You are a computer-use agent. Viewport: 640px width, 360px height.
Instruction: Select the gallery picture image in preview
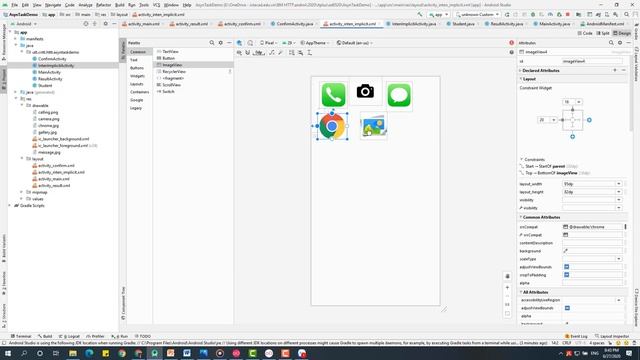pos(373,126)
